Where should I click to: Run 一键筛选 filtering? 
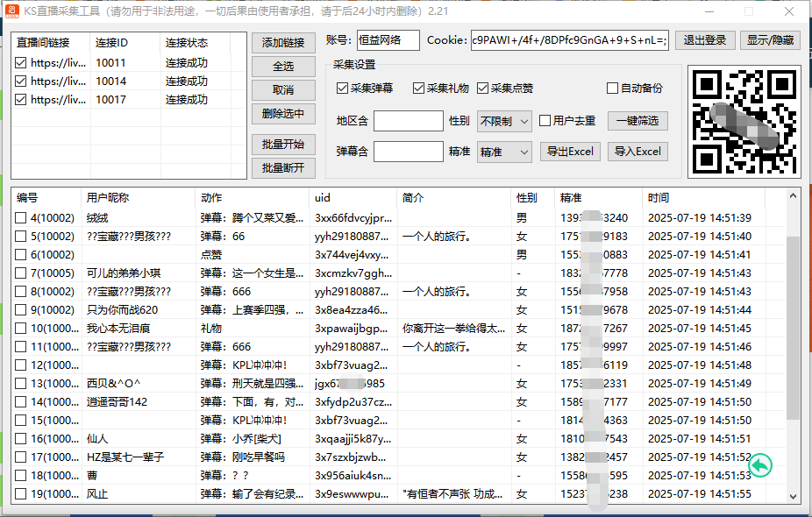click(x=637, y=121)
